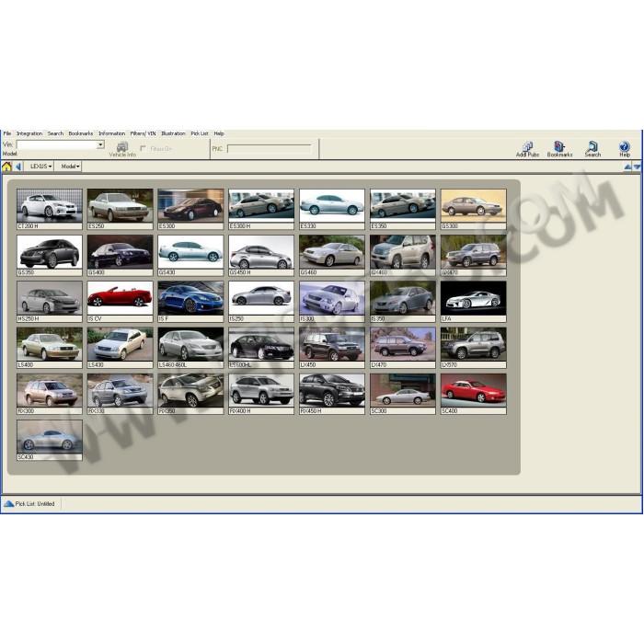The height and width of the screenshot is (644, 644).
Task: Select the GS400 model thumbnail
Action: coord(120,255)
